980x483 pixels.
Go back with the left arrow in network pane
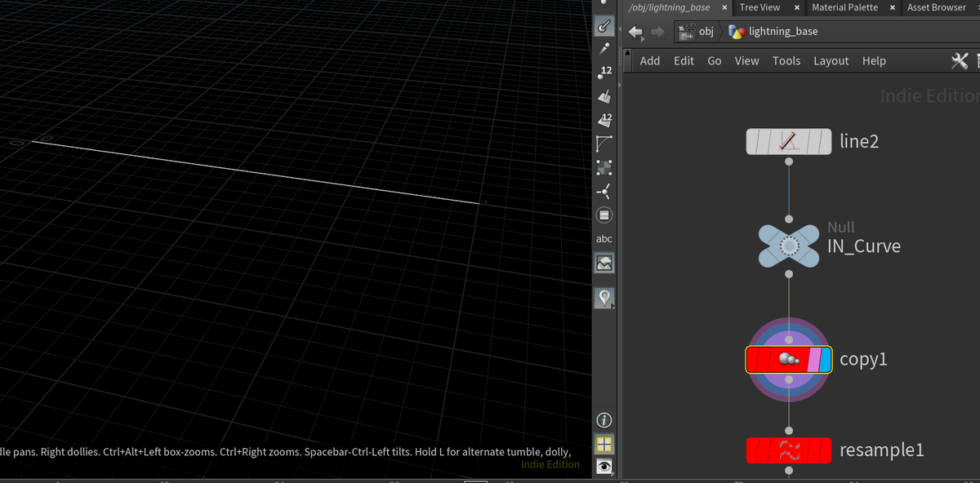tap(636, 32)
